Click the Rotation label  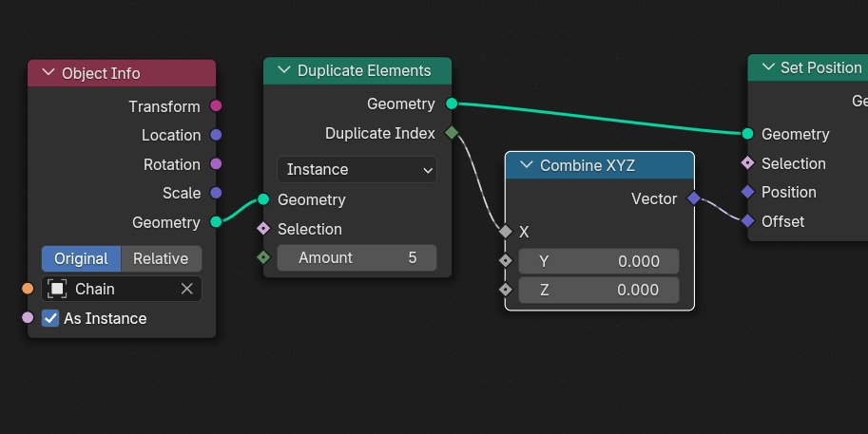pyautogui.click(x=172, y=164)
